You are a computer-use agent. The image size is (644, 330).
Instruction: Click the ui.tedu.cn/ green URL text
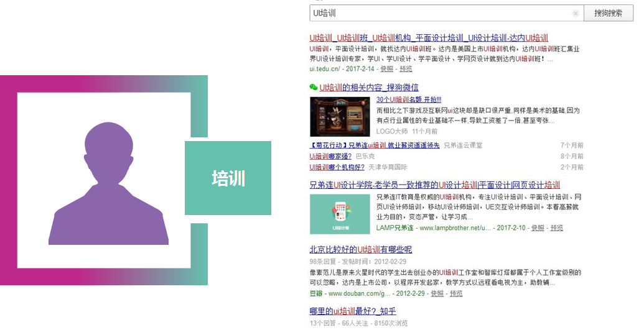click(x=324, y=69)
